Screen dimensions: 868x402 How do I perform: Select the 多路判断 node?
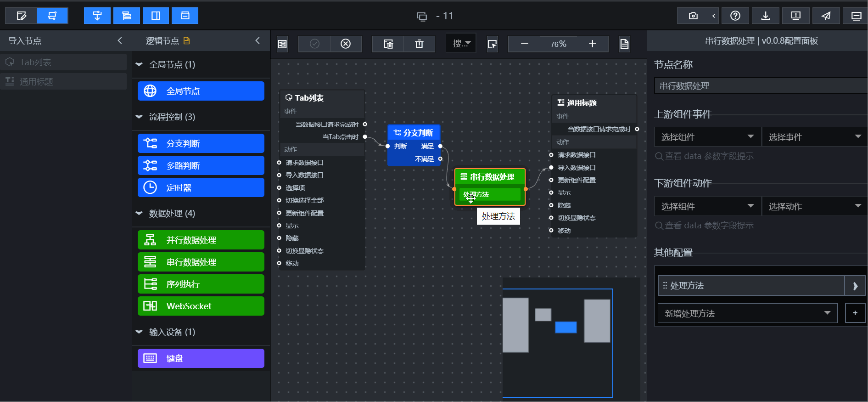[201, 165]
